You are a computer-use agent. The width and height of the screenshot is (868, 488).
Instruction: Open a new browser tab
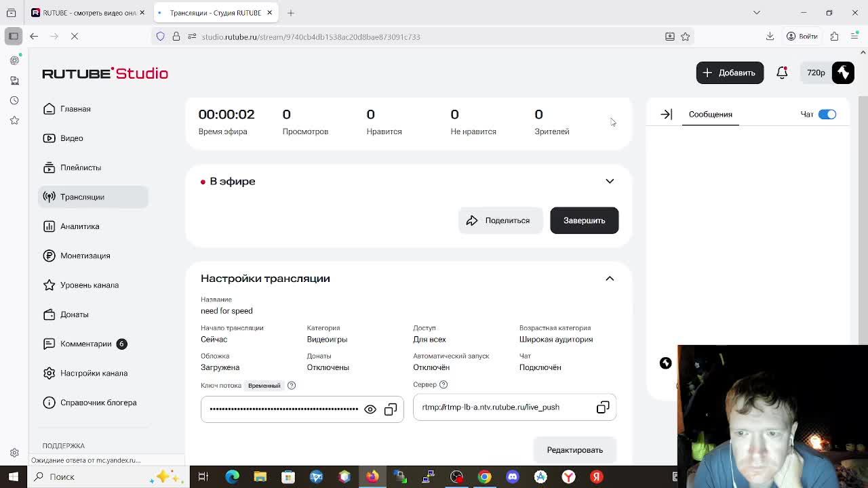pos(291,13)
